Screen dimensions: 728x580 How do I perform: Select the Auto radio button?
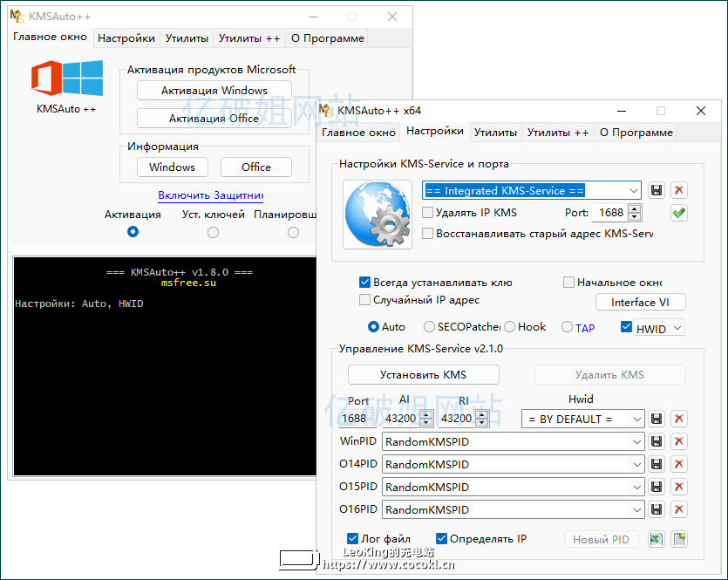tap(373, 327)
